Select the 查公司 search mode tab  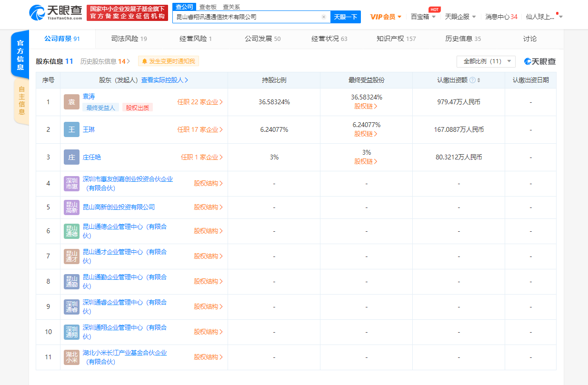click(x=184, y=7)
